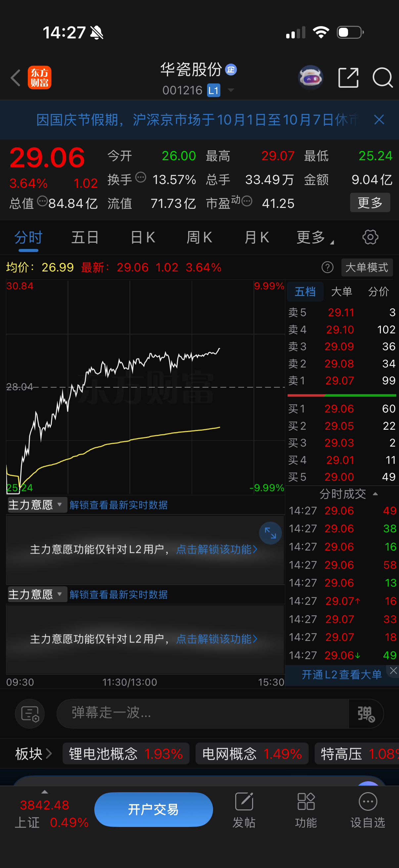
Task: Tap the info icon beside 市盈动
Action: coord(247,201)
